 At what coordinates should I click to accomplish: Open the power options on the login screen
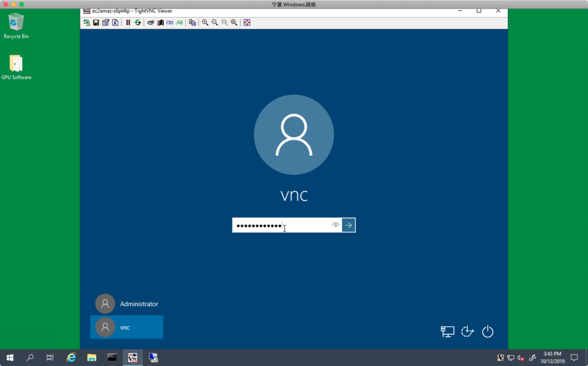(x=488, y=332)
